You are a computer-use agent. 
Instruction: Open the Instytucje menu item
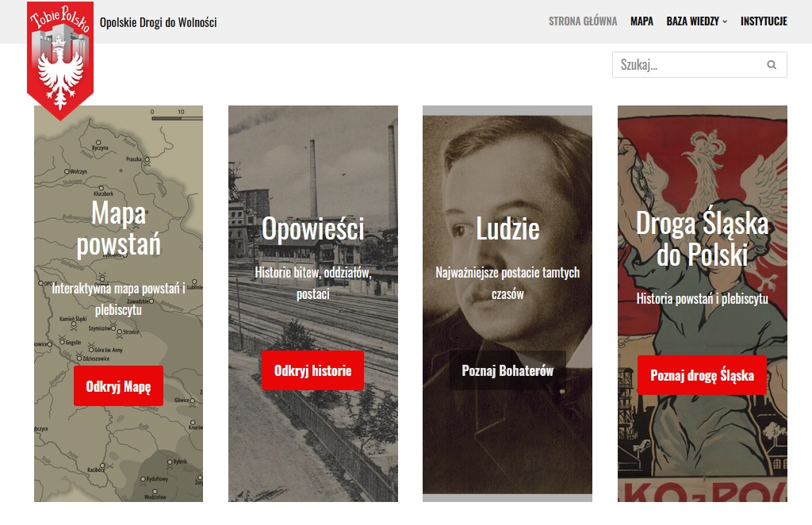click(x=764, y=21)
